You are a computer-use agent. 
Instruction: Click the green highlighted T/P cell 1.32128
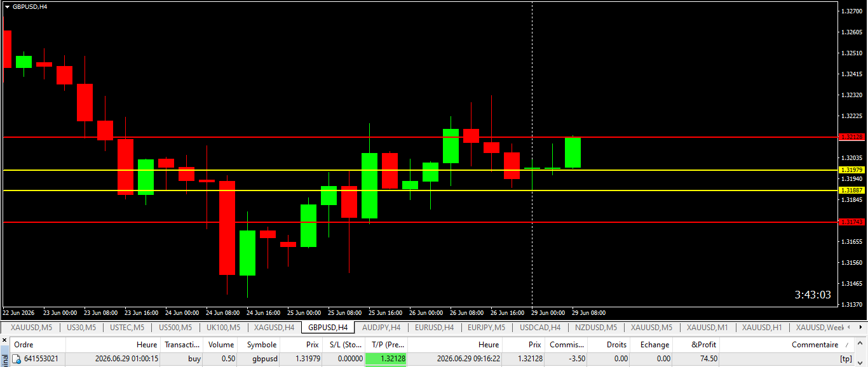[386, 359]
